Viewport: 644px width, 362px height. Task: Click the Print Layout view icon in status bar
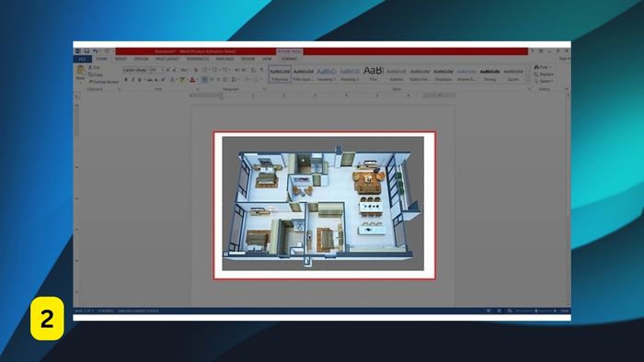point(499,311)
